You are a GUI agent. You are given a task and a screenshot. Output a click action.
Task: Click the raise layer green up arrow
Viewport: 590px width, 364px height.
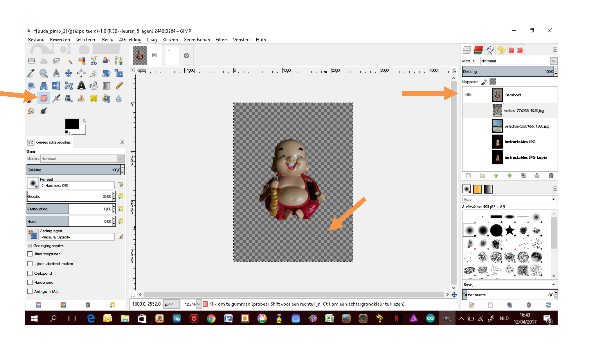pyautogui.click(x=496, y=176)
